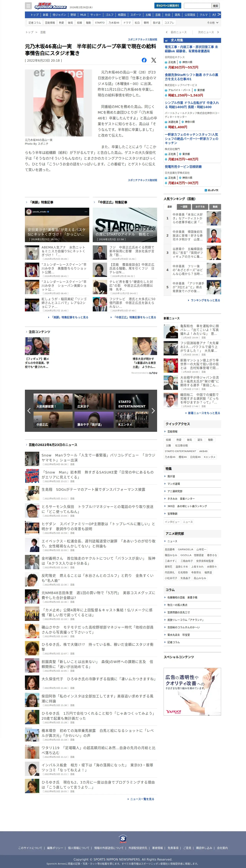Click トップ breadcrumb link

click(x=29, y=32)
